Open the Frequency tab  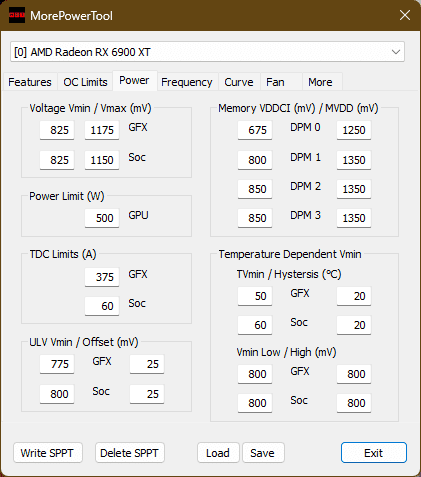click(187, 82)
